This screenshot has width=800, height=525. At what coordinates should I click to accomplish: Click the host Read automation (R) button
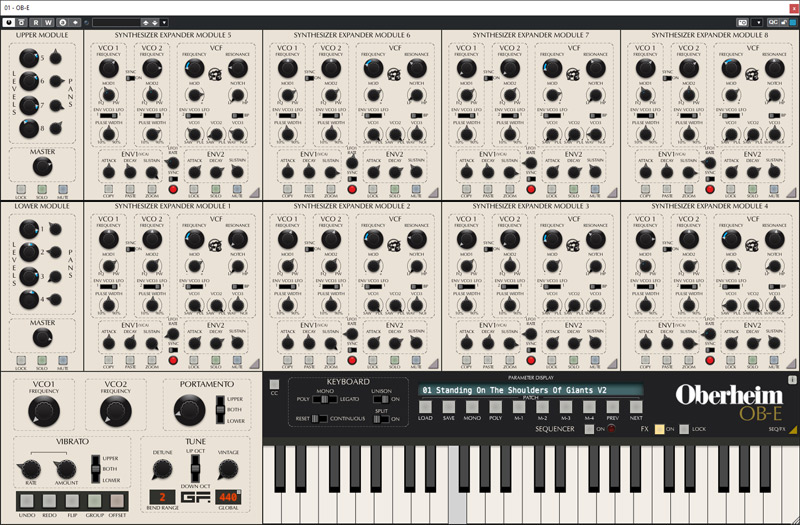pyautogui.click(x=35, y=21)
